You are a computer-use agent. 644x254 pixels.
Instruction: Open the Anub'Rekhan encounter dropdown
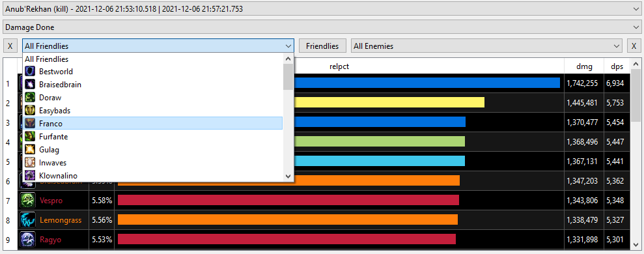(x=322, y=8)
